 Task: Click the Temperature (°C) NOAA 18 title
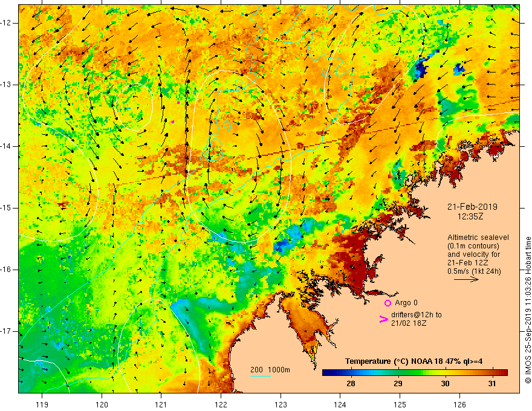coord(414,361)
